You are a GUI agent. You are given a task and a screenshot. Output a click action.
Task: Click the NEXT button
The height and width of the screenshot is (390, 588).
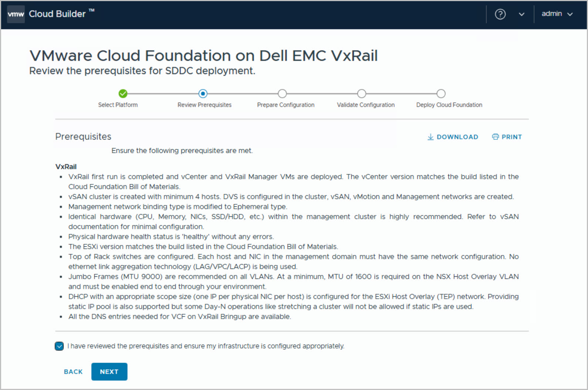[109, 371]
